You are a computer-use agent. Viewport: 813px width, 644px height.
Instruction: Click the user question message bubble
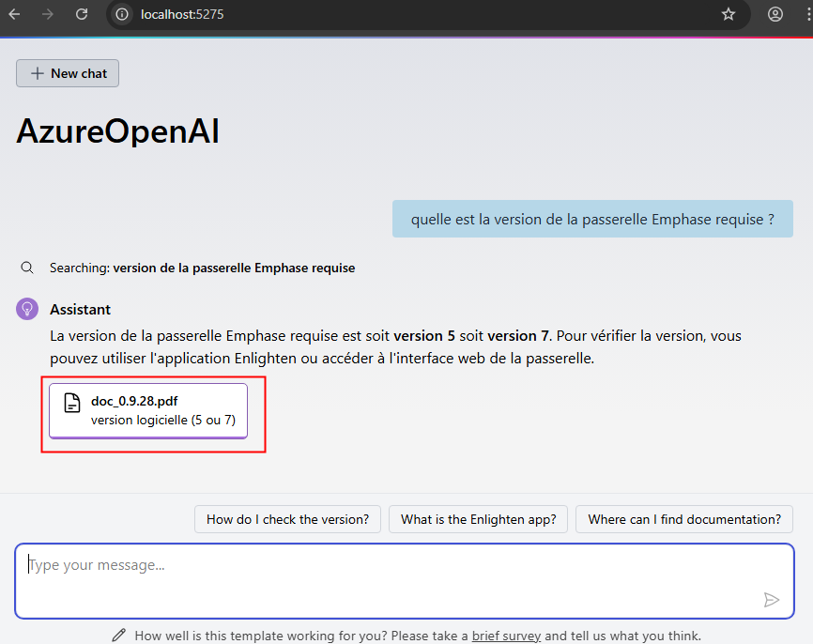[592, 219]
